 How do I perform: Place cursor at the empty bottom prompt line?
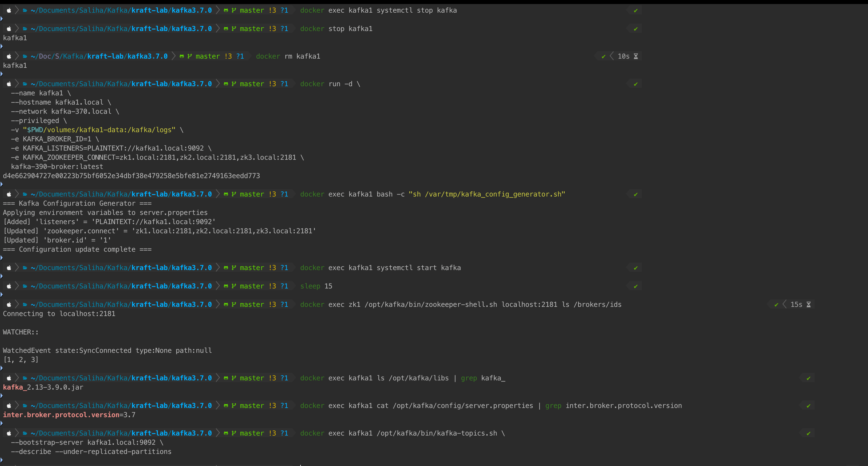pos(300,464)
